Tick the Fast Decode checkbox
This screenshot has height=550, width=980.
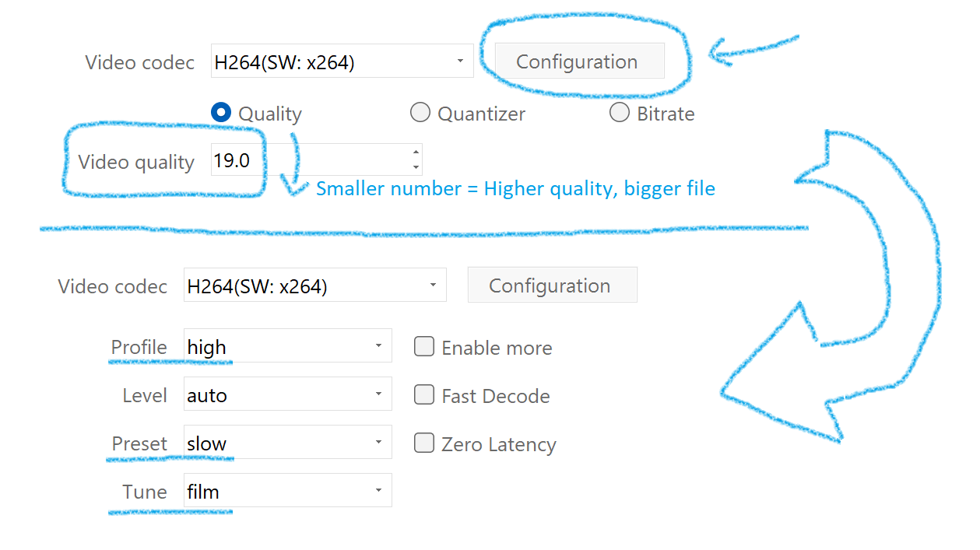coord(424,395)
